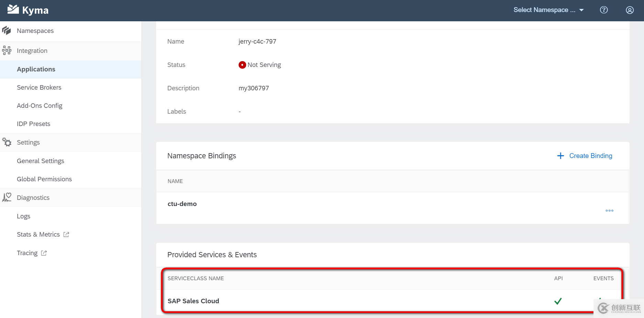Click the green API checkmark for SAP Sales Cloud
Viewport: 644px width, 318px height.
pyautogui.click(x=558, y=301)
